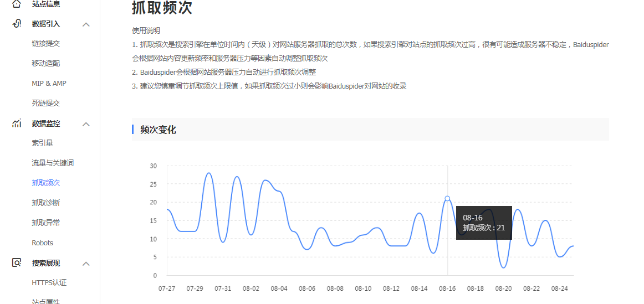The height and width of the screenshot is (304, 644).
Task: Click the 30 y-axis value
Action: coord(154,166)
